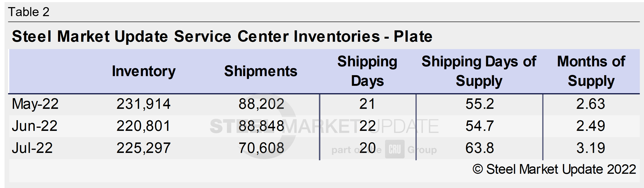Click the CRU logo in the watermark

(395, 149)
